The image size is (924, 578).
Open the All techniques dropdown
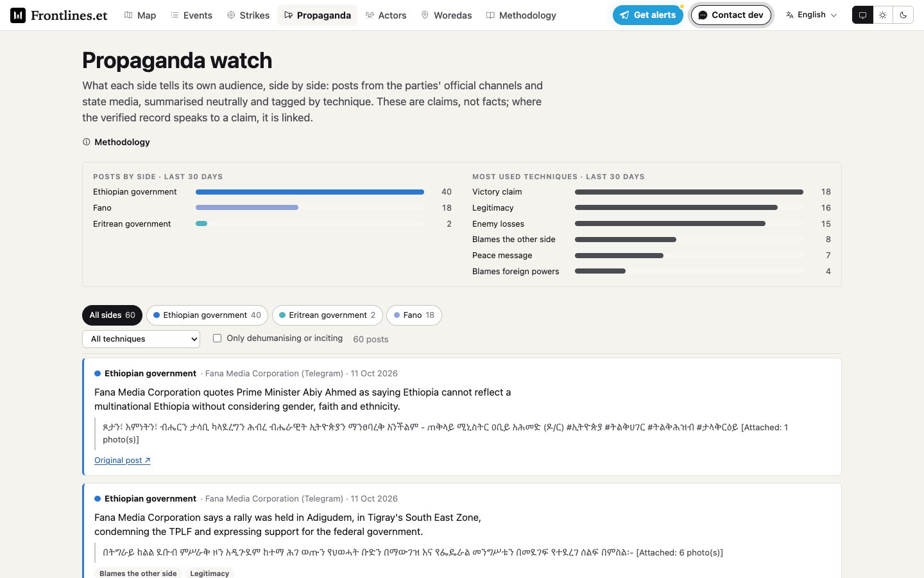[141, 339]
